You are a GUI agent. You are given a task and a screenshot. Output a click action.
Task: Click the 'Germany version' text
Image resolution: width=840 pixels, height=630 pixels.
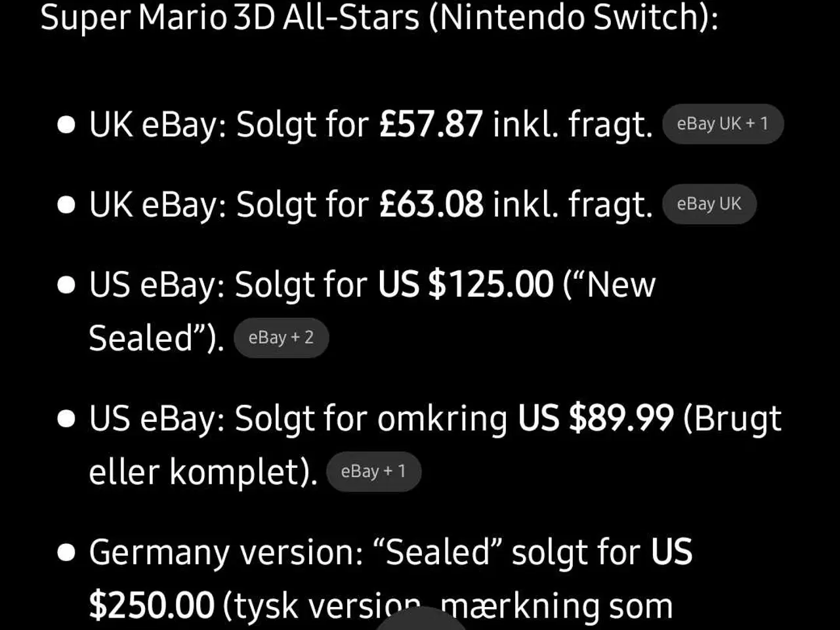pos(225,552)
